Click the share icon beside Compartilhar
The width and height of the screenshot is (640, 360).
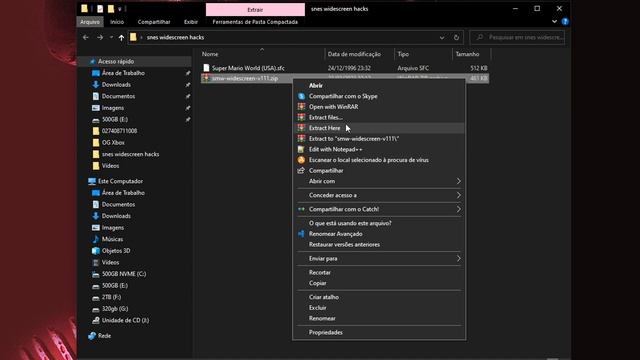coord(301,171)
